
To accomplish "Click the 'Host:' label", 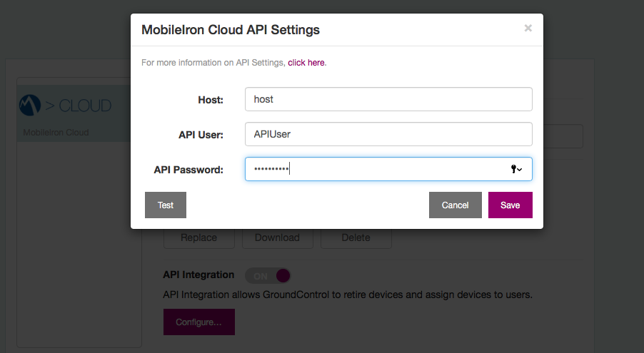I will [211, 100].
